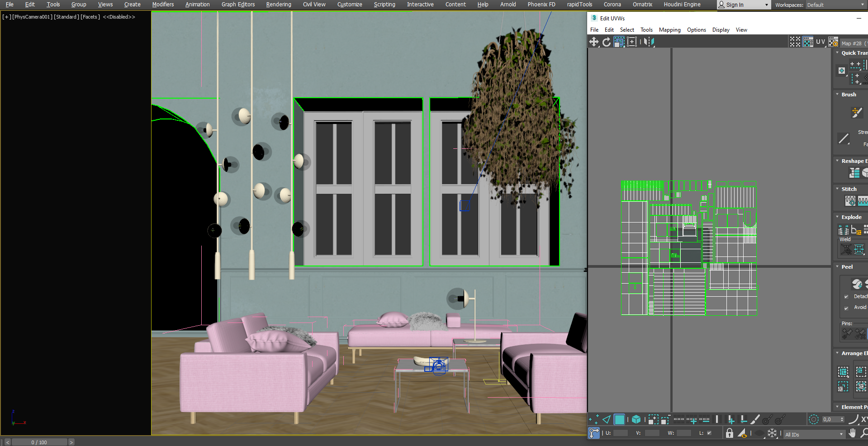Open the All IDs dropdown
This screenshot has height=446, width=868.
click(x=814, y=434)
